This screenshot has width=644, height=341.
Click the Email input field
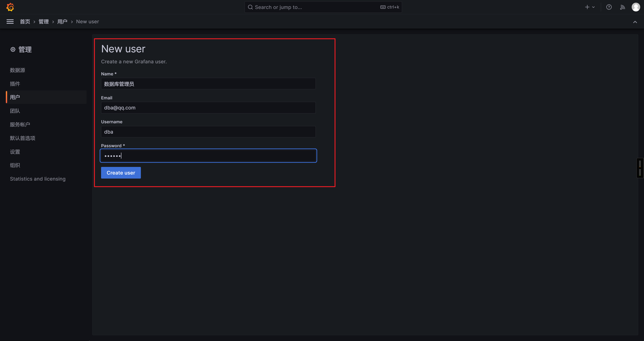pyautogui.click(x=208, y=108)
